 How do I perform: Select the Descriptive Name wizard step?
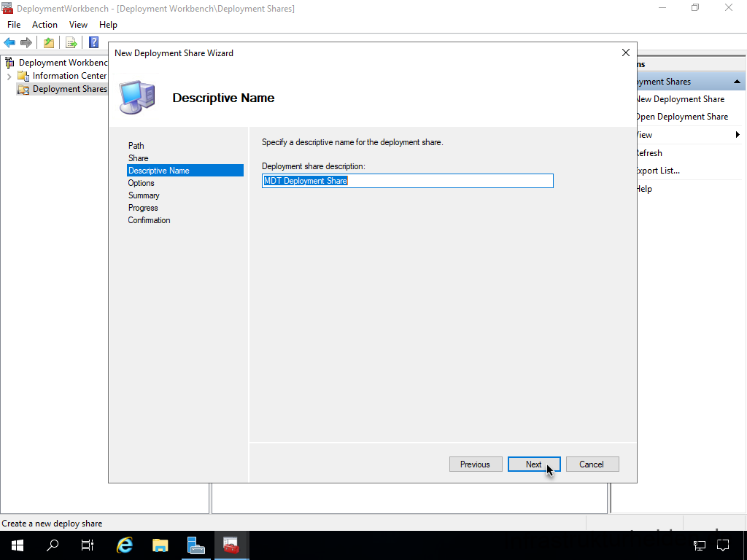pyautogui.click(x=185, y=171)
